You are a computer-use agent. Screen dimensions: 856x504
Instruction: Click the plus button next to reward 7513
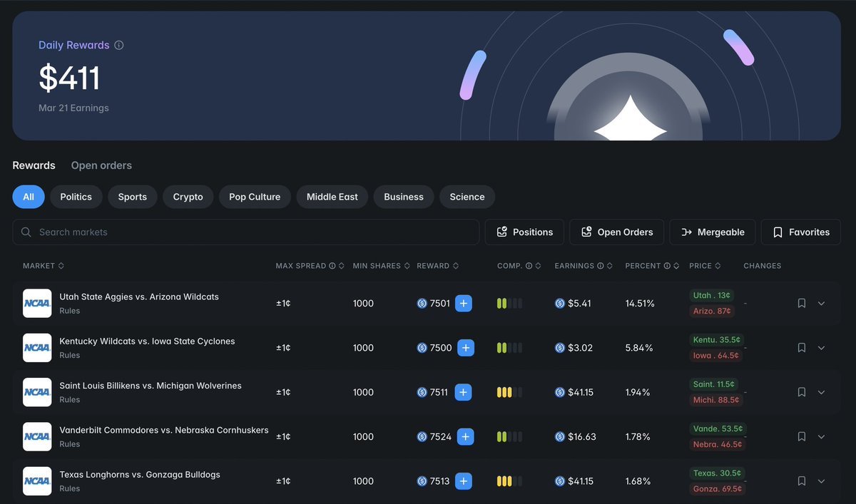point(464,481)
